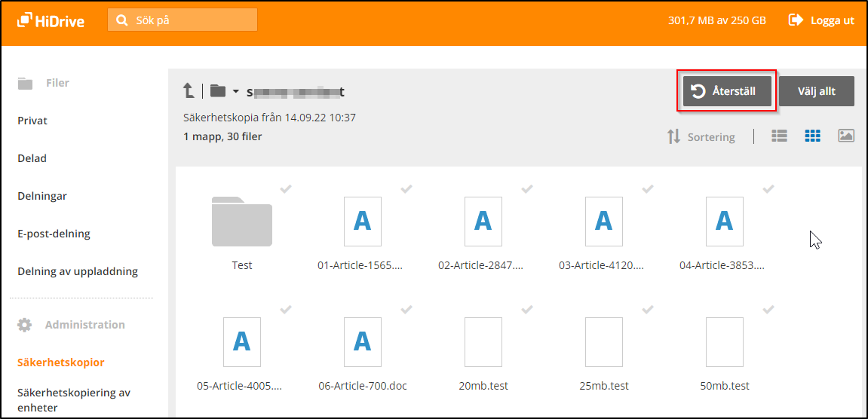The width and height of the screenshot is (868, 419).
Task: Switch to list view layout
Action: coord(780,136)
